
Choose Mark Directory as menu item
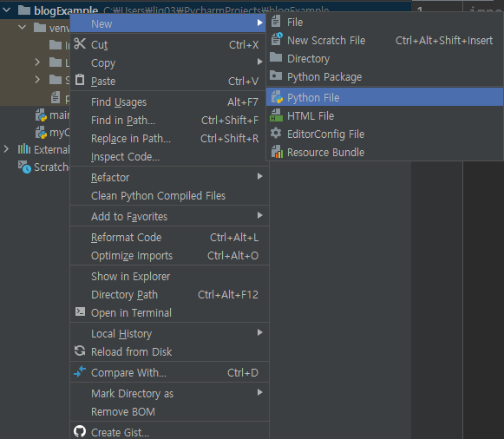click(169, 393)
